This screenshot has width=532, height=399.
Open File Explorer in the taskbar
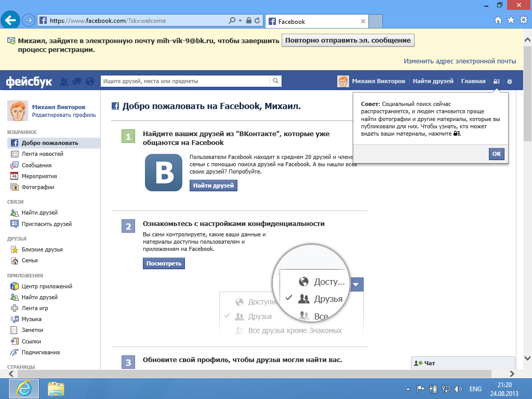pos(56,389)
